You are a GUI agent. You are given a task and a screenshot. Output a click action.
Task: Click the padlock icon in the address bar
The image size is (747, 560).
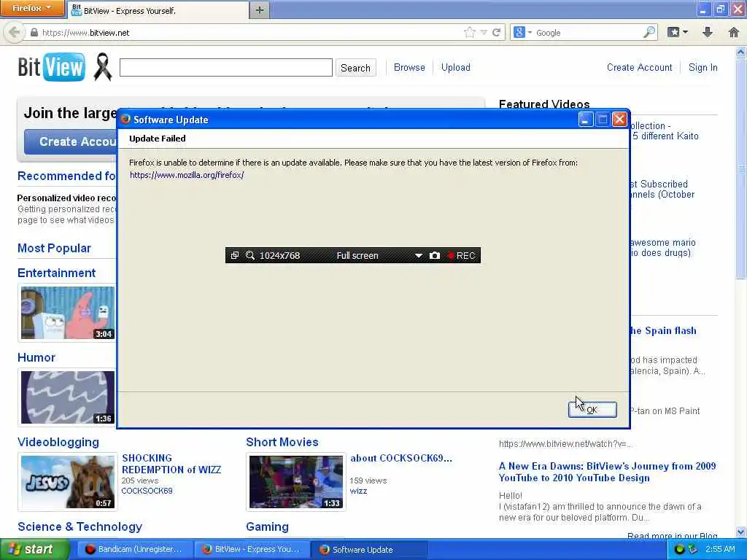(x=34, y=32)
